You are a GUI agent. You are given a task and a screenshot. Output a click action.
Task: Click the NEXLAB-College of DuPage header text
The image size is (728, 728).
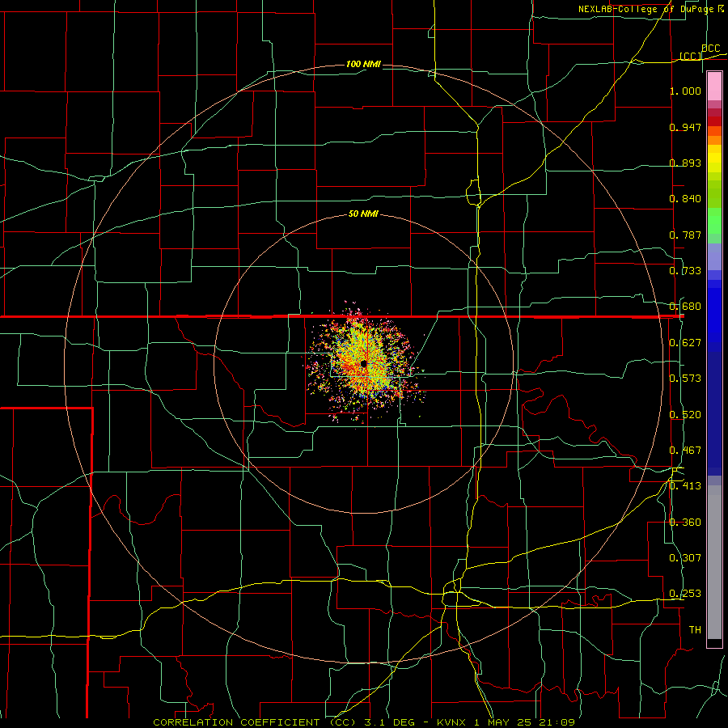click(646, 9)
